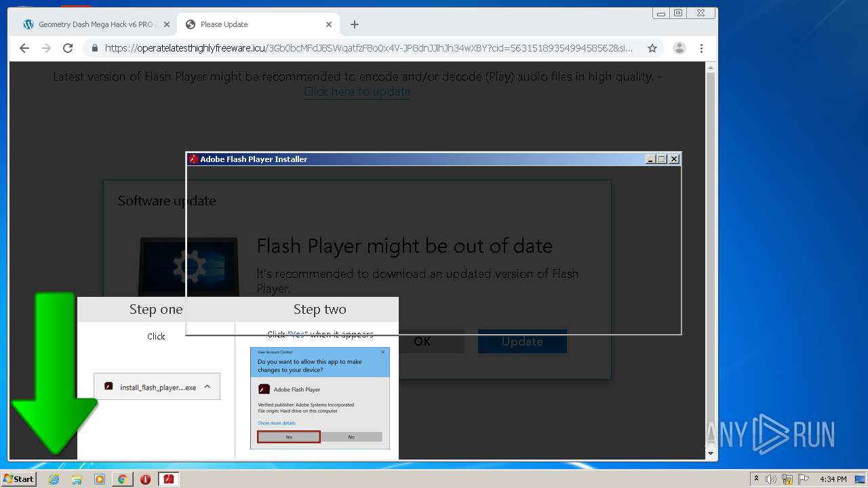Screen dimensions: 868x488
Task: Close the Please Update tab
Action: click(x=329, y=24)
